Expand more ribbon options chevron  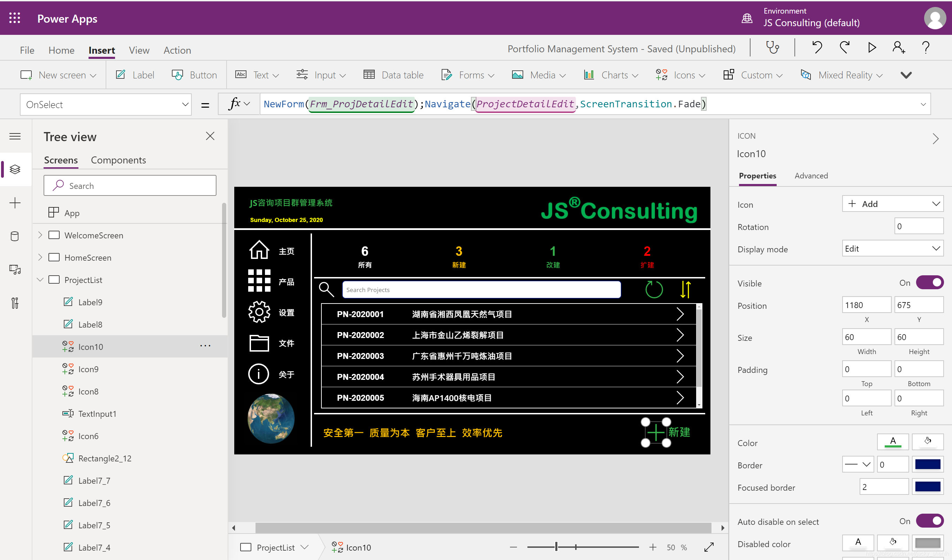coord(906,75)
